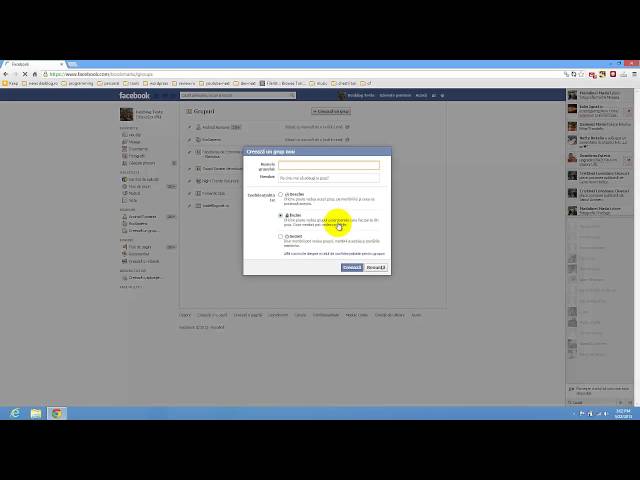
Task: Click the members input field in dialog
Action: point(329,178)
